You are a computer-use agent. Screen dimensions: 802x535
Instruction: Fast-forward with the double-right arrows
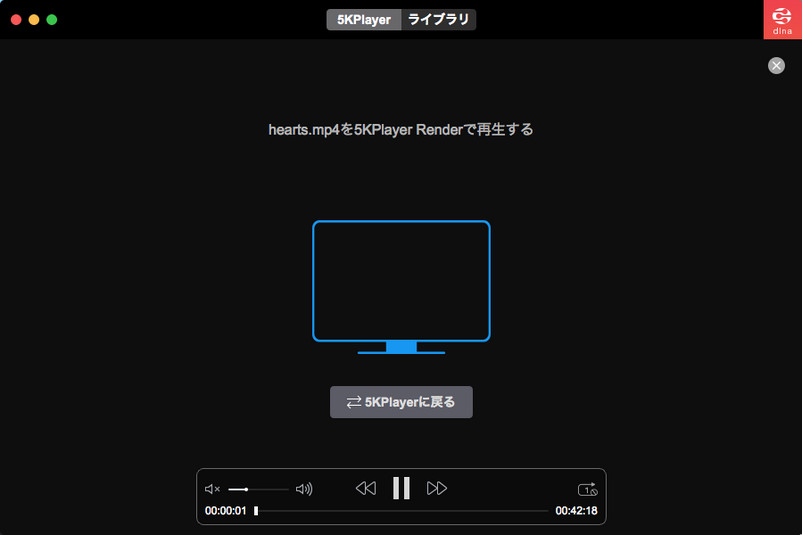point(437,488)
